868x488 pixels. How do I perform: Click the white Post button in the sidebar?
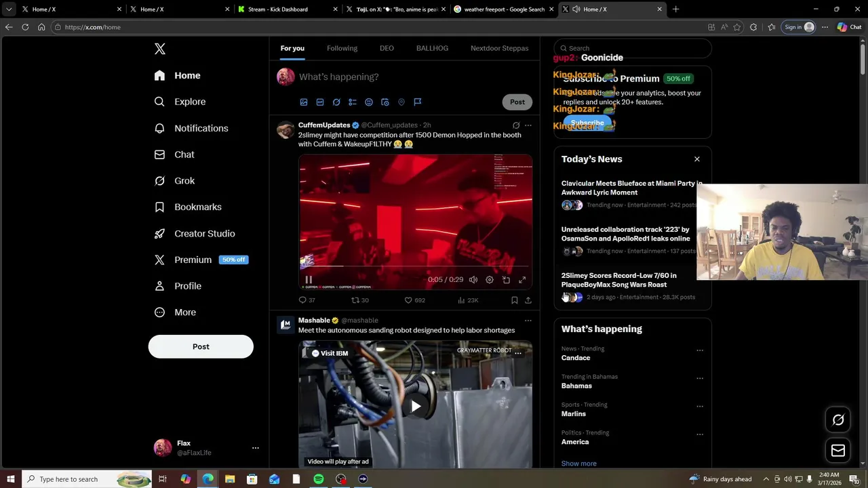201,346
